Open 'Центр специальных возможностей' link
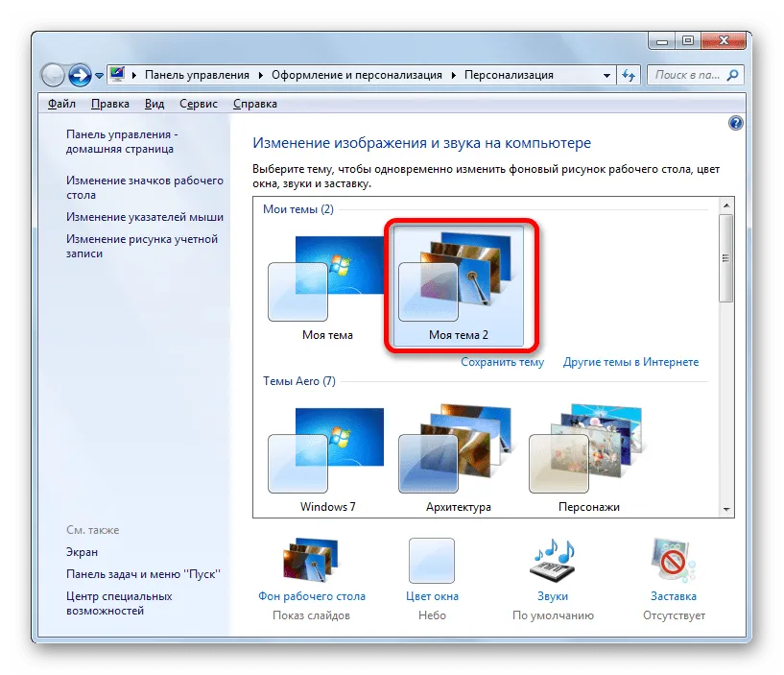Screen dimensions: 784x675 119,603
